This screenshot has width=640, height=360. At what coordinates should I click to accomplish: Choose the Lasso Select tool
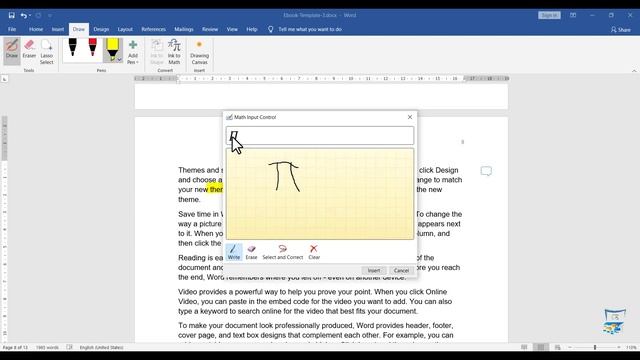[47, 51]
